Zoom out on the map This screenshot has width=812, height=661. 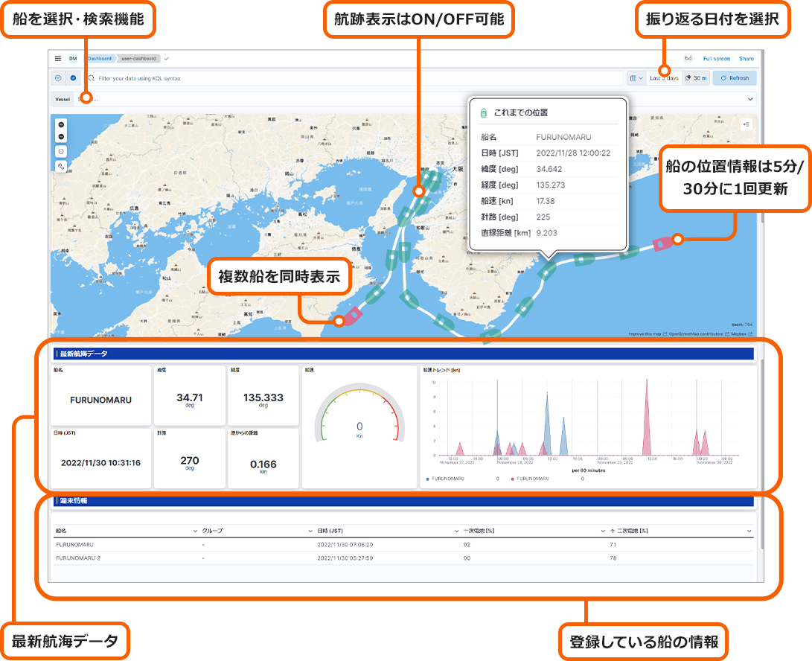(x=61, y=137)
